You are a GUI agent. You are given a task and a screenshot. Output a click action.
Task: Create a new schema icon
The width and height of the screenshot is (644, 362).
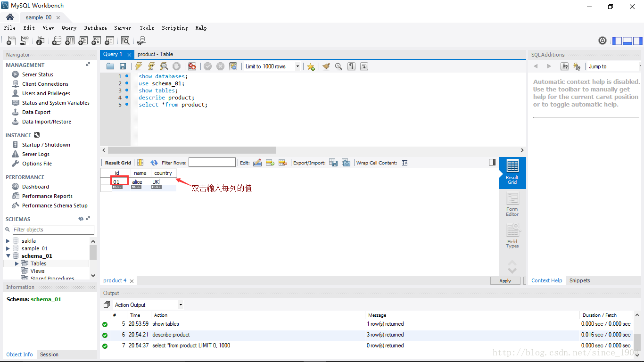click(x=57, y=41)
